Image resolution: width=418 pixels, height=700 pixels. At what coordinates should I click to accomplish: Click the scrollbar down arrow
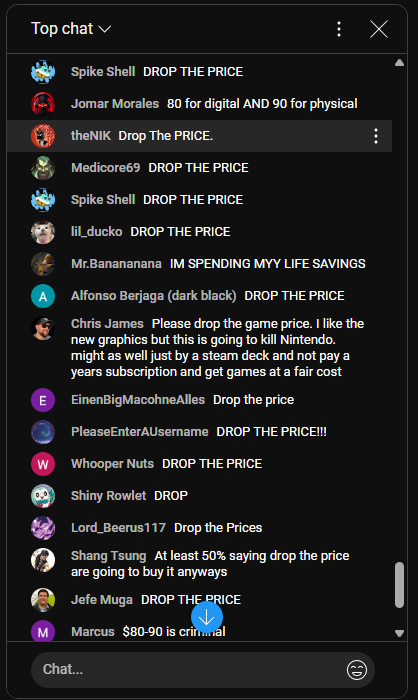(x=400, y=633)
